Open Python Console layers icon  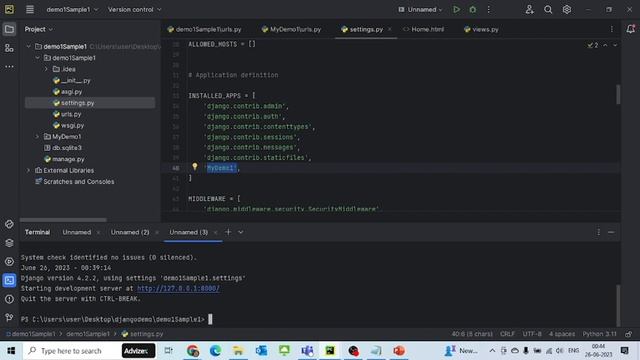[x=9, y=243]
